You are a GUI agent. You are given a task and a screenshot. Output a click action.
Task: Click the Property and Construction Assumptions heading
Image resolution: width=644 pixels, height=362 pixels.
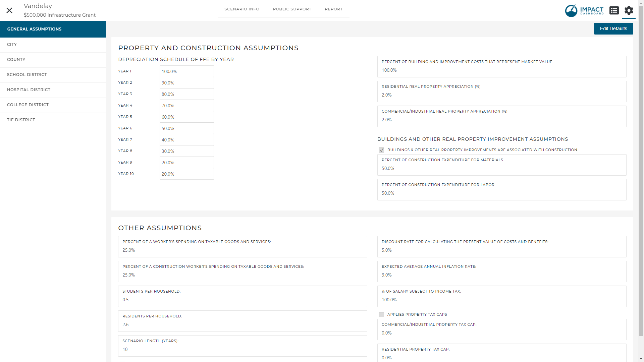pyautogui.click(x=208, y=48)
